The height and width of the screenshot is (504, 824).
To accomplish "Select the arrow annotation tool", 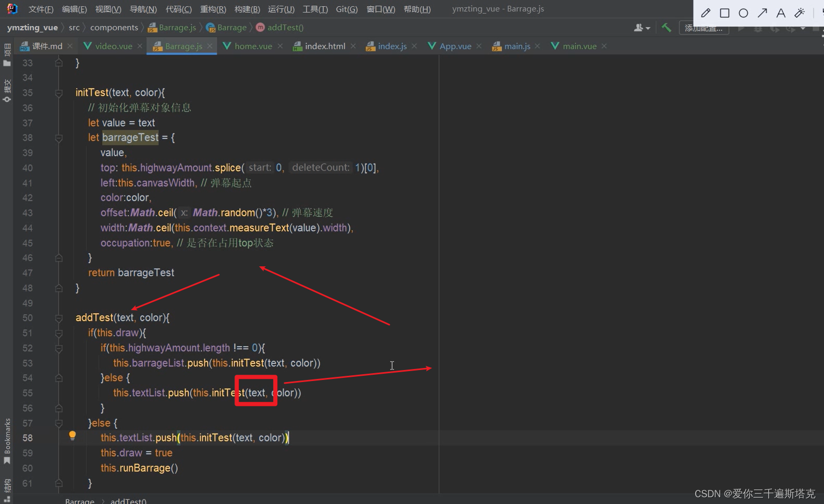I will click(x=762, y=13).
